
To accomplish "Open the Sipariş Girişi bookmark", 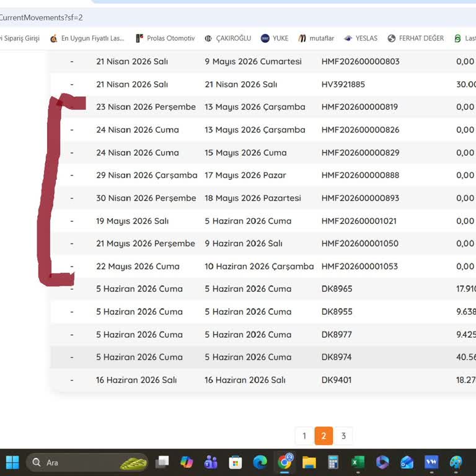I will pyautogui.click(x=20, y=38).
